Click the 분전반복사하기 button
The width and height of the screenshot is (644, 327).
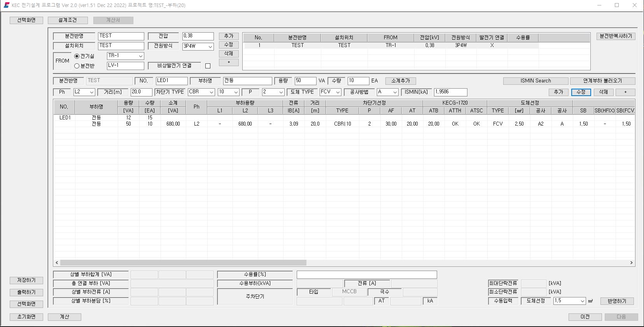[616, 36]
